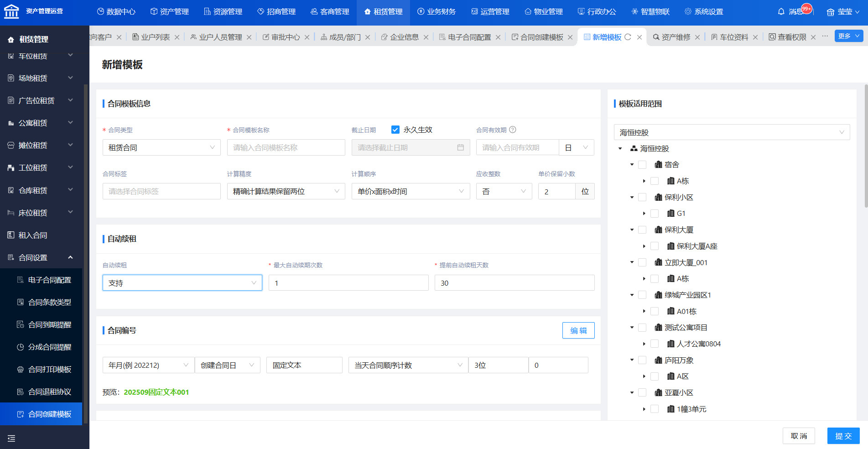This screenshot has height=449, width=868.
Task: Switch to the 电子合同配置 tab
Action: pyautogui.click(x=469, y=37)
